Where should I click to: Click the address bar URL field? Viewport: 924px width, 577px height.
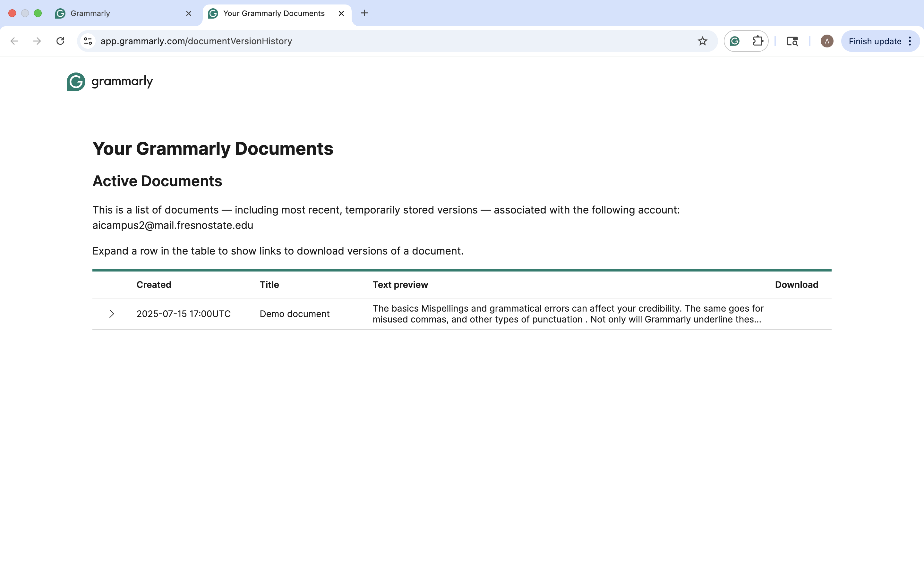tap(382, 41)
